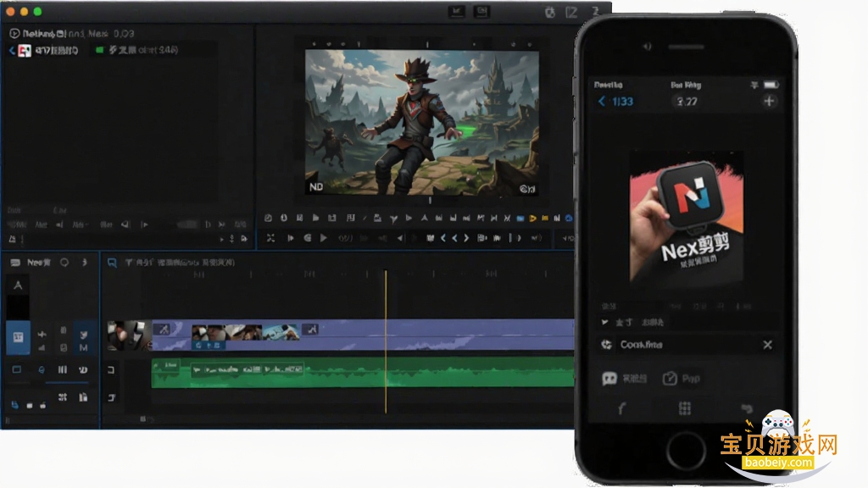Tap the Pup button on the phone
The width and height of the screenshot is (868, 488).
pyautogui.click(x=682, y=379)
